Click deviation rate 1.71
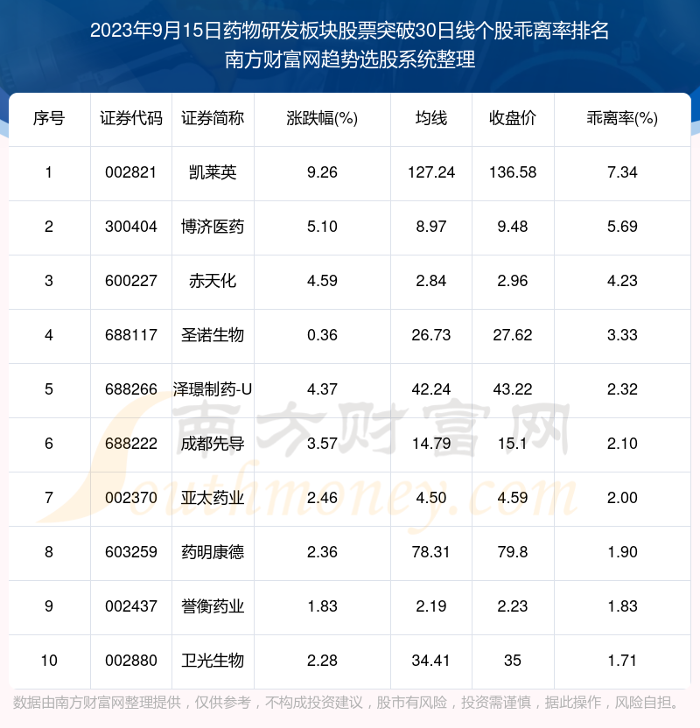This screenshot has width=700, height=728. 622,661
